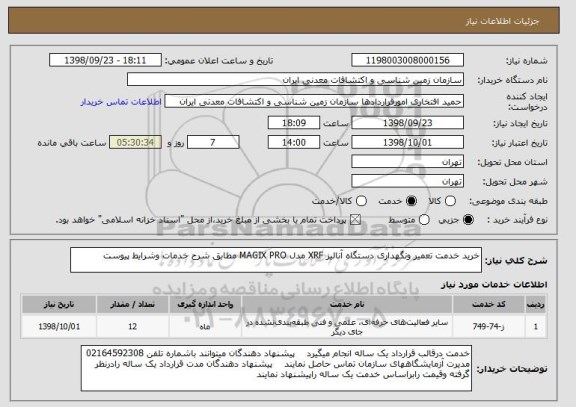Viewport: 576px width, 407px height.
Task: Click the شماره نیاز label
Action: (x=526, y=61)
